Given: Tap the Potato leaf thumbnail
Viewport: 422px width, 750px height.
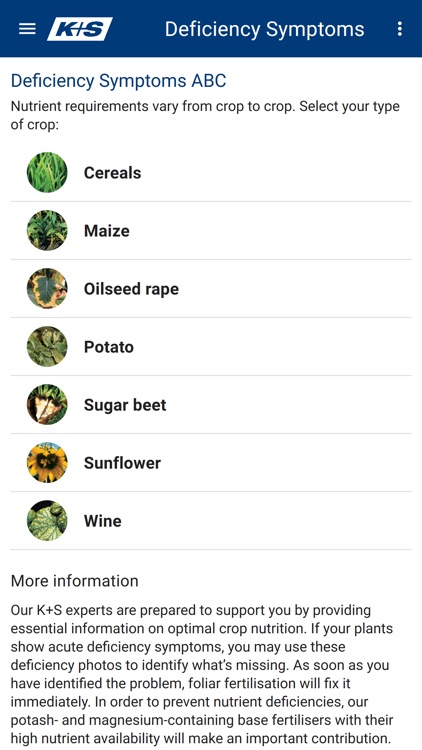Looking at the screenshot, I should point(47,346).
